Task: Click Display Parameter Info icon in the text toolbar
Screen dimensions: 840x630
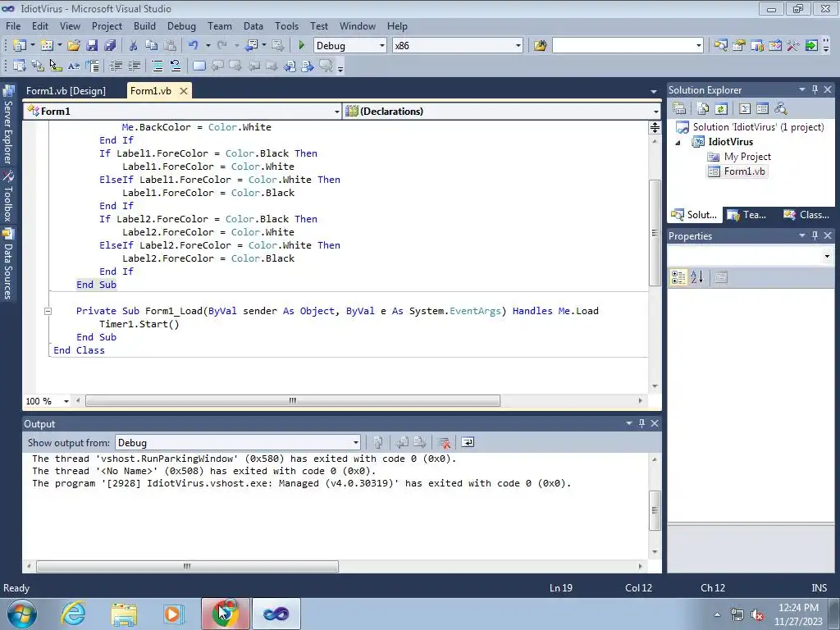Action: (37, 66)
